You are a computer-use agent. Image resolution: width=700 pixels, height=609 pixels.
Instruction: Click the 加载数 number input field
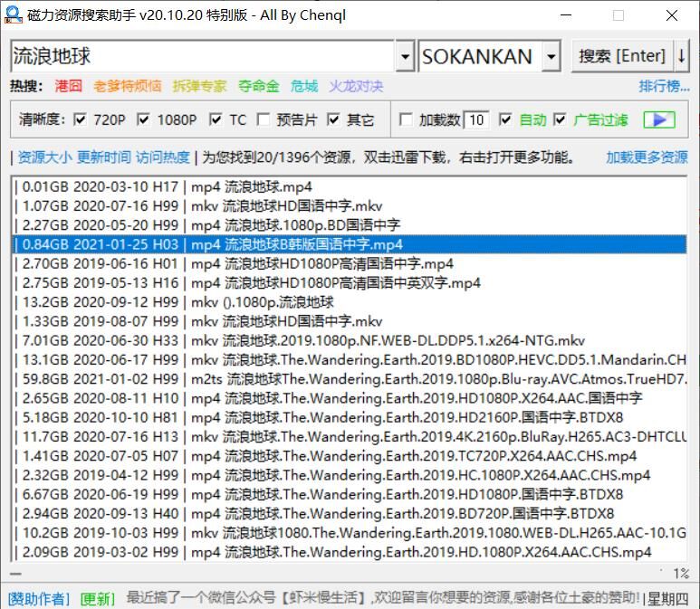tap(477, 119)
